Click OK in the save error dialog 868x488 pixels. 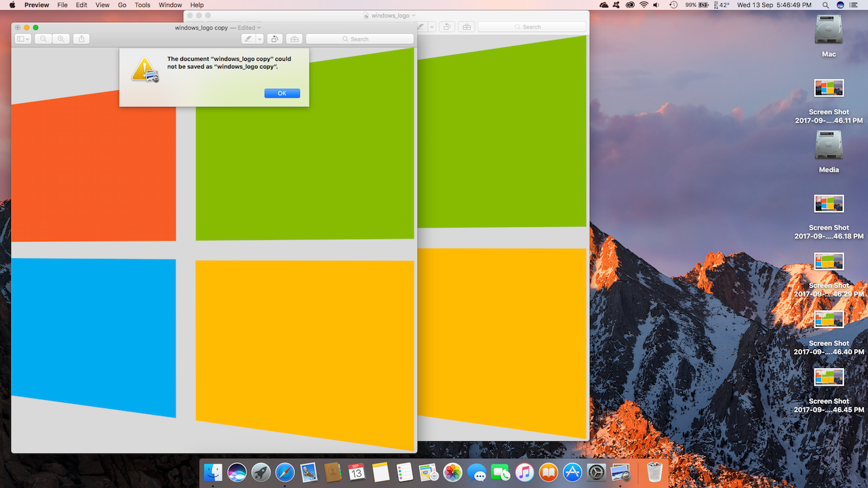pos(282,94)
